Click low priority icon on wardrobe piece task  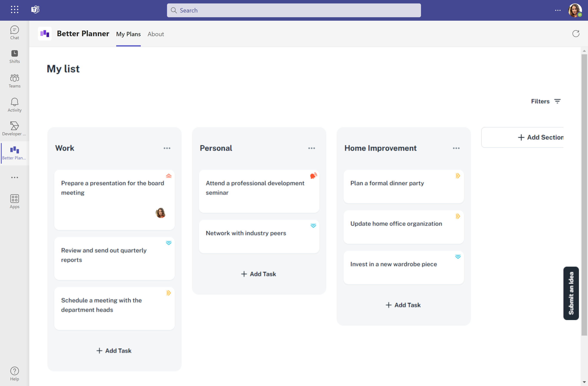(458, 257)
